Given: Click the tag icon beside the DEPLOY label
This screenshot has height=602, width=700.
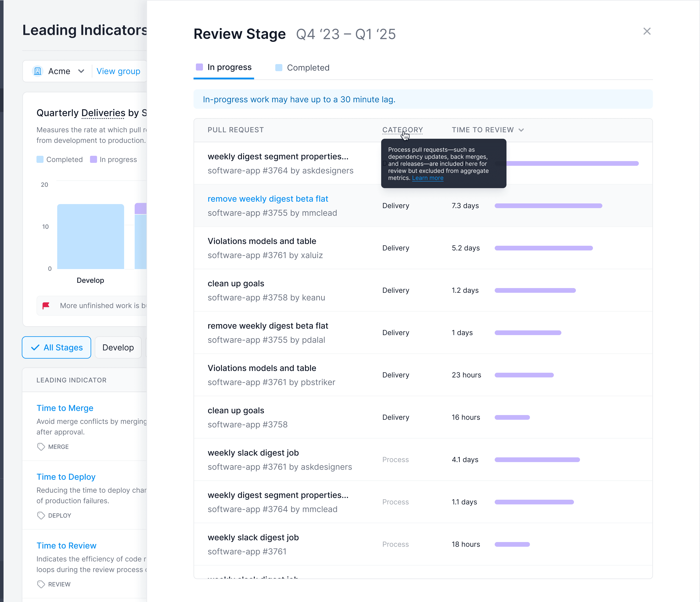Looking at the screenshot, I should coord(41,515).
